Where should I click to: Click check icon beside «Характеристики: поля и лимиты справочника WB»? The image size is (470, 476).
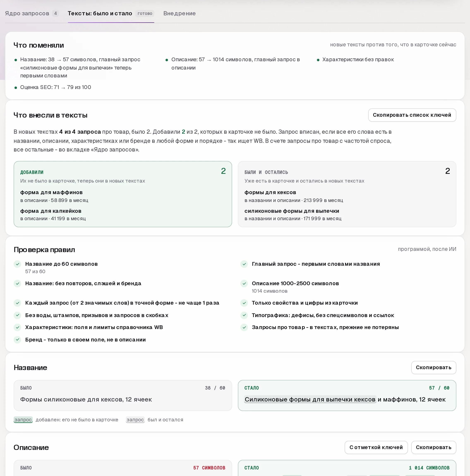[18, 327]
